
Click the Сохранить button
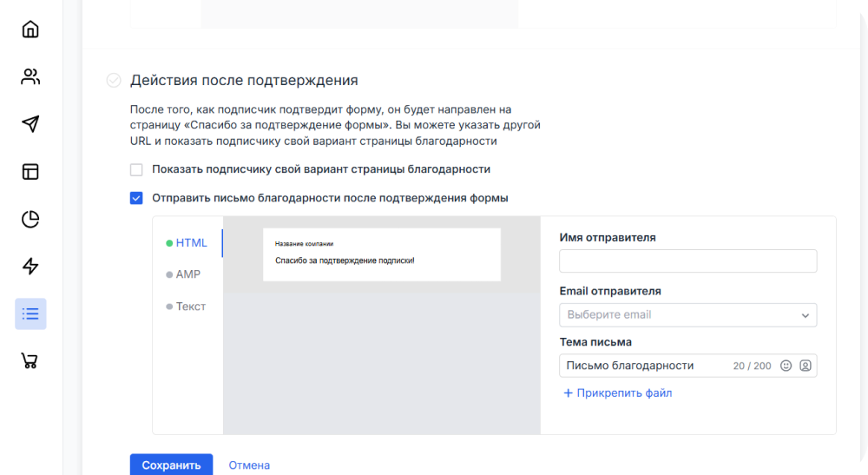172,465
